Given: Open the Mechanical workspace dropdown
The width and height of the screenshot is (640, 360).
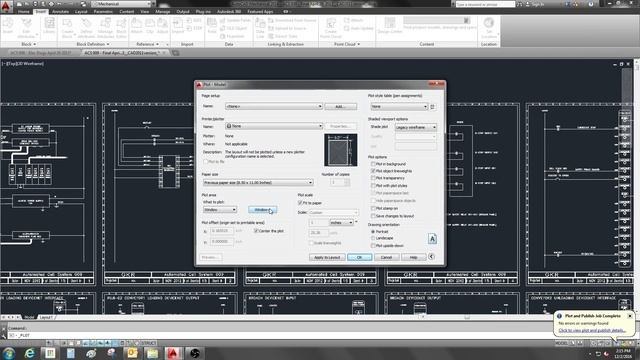Looking at the screenshot, I should point(122,4).
